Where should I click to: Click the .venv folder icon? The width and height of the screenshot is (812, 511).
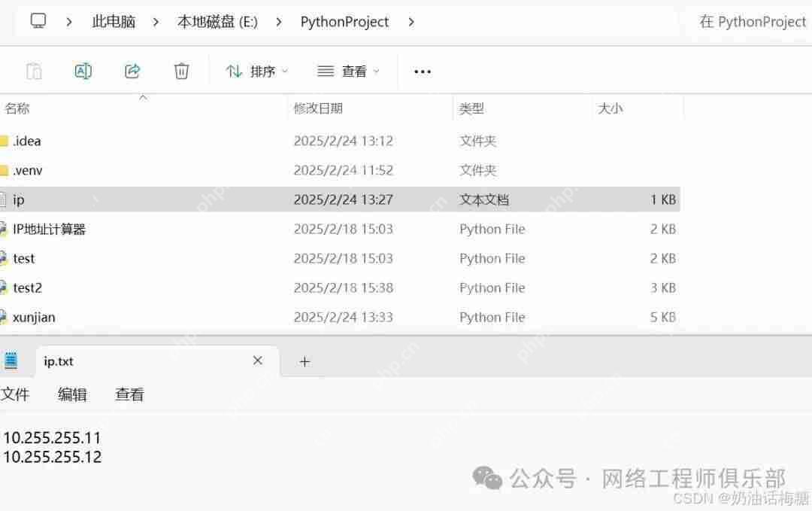click(x=5, y=170)
